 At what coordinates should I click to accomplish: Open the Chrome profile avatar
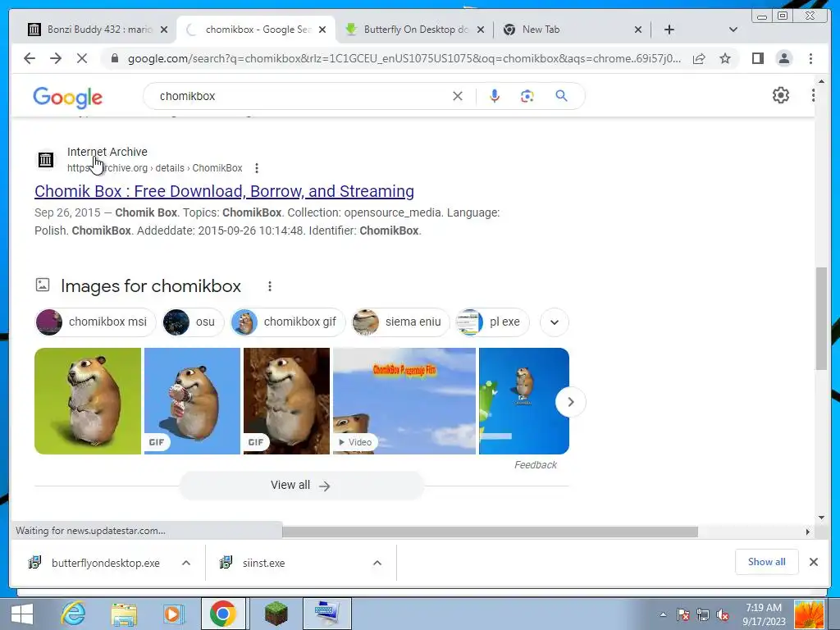point(783,58)
